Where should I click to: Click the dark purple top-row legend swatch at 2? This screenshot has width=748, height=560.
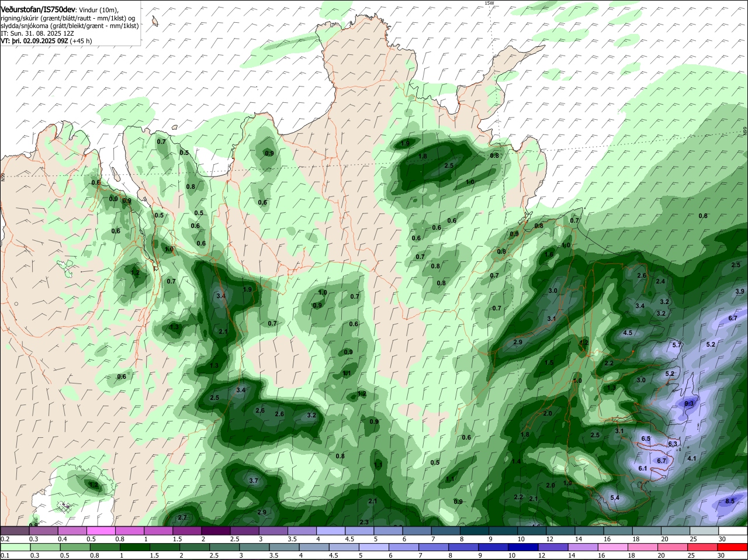coord(216,531)
